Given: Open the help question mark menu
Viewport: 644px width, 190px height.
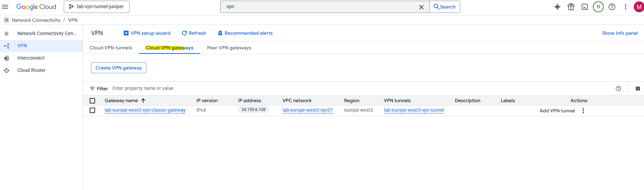Looking at the screenshot, I should click(612, 7).
